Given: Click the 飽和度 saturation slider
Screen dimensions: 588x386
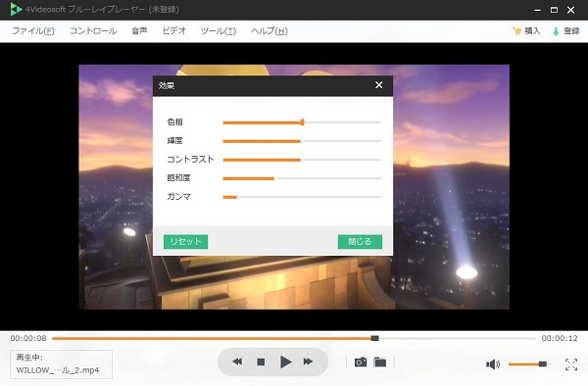Looking at the screenshot, I should coord(302,178).
